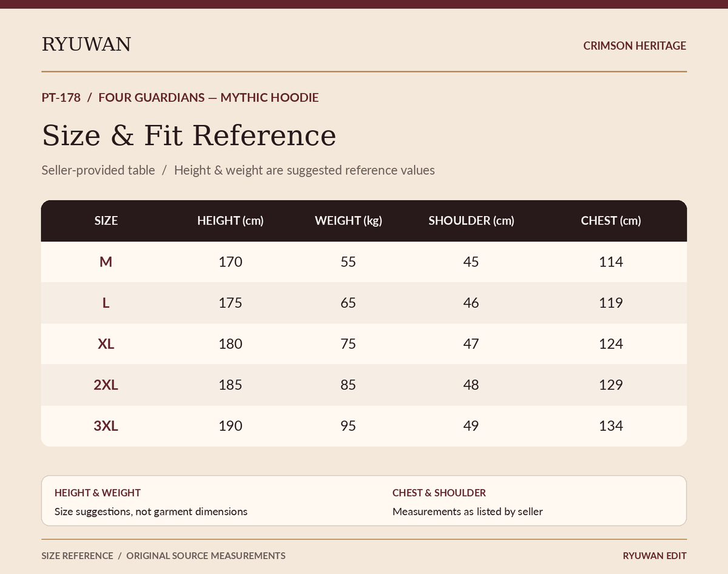Select the SIZE column header
The image size is (728, 574).
point(106,221)
